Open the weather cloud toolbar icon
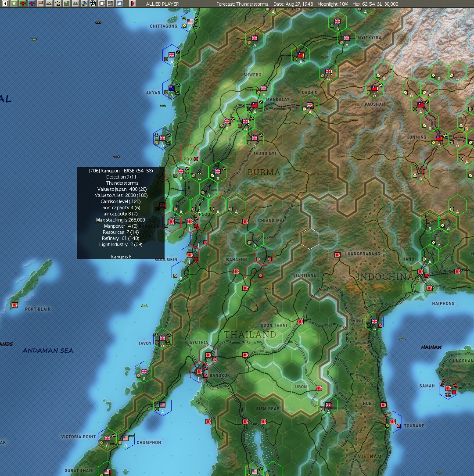Viewport: 474px width, 476px height. (x=119, y=4)
